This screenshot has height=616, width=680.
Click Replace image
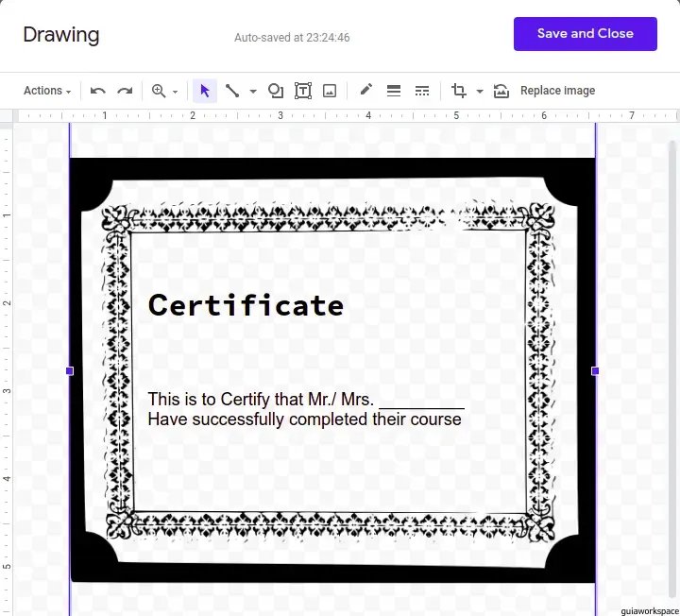(x=558, y=91)
